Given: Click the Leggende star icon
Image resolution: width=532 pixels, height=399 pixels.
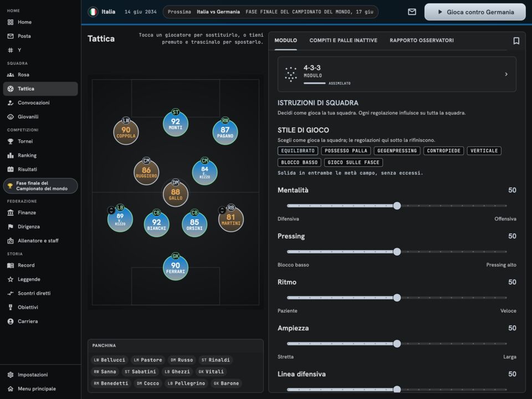Looking at the screenshot, I should [x=11, y=279].
